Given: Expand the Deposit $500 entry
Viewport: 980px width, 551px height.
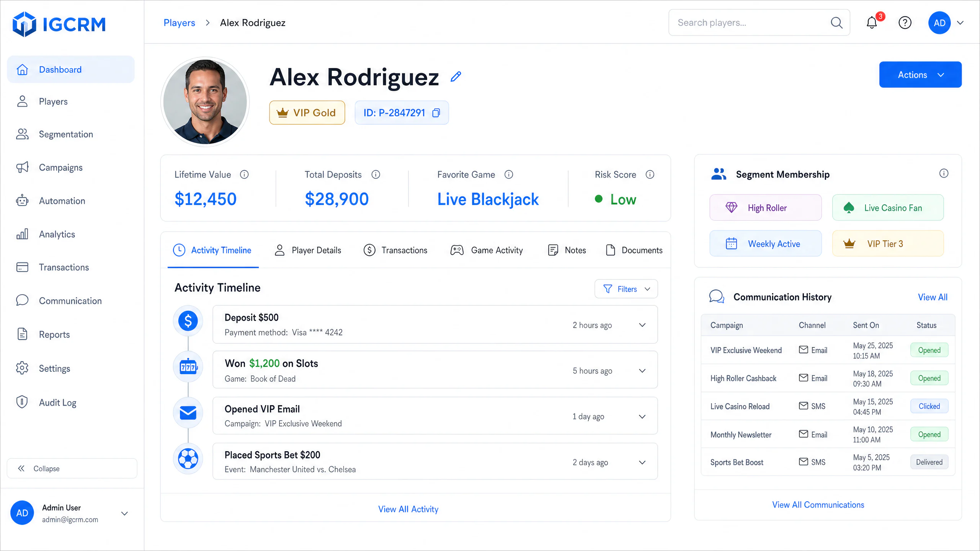Looking at the screenshot, I should pos(642,325).
